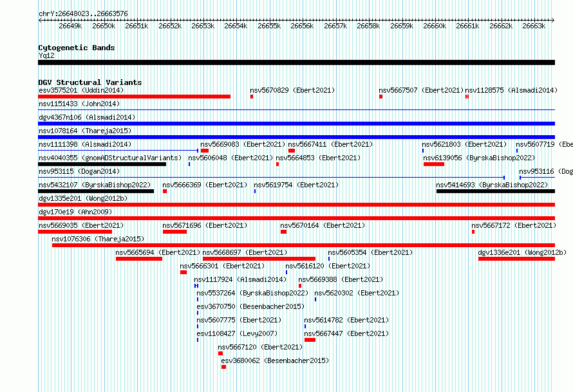Open nsv5414693 (ByrskaBishop2022) variant
The width and height of the screenshot is (573, 392).
[492, 185]
